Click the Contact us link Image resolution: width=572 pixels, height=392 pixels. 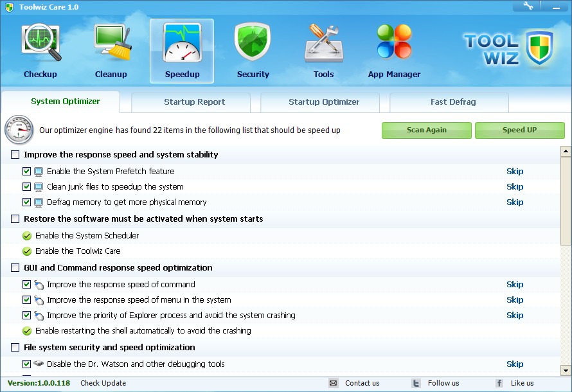tap(362, 383)
